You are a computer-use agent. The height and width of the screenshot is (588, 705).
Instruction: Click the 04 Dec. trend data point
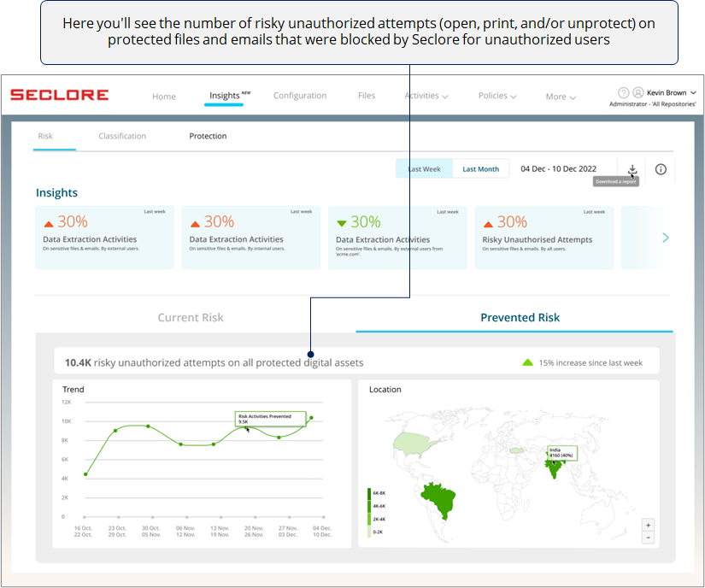pyautogui.click(x=312, y=418)
